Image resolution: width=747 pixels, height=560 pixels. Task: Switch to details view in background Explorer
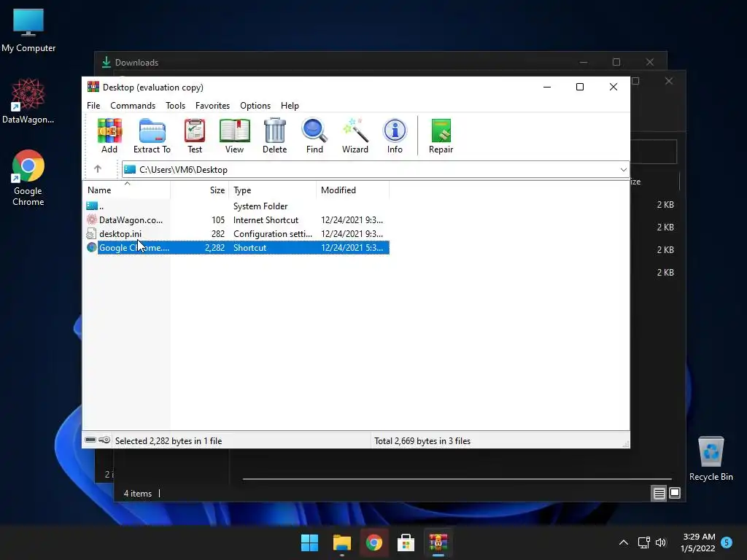659,494
